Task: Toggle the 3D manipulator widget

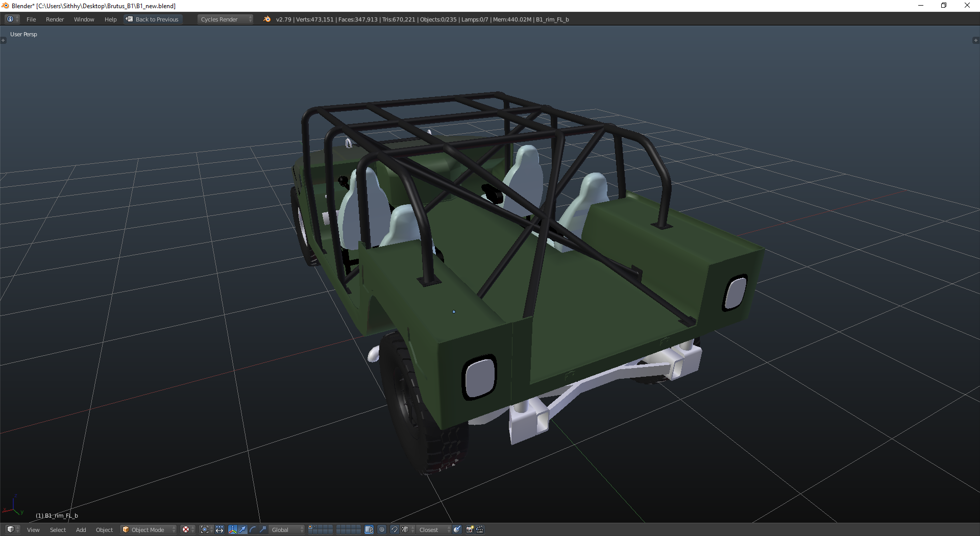Action: click(x=233, y=530)
